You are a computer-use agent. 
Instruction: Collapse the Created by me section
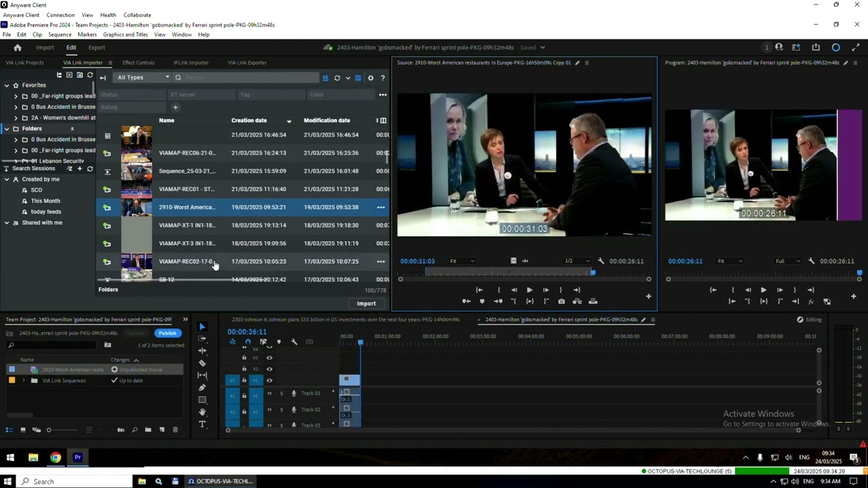click(6, 180)
